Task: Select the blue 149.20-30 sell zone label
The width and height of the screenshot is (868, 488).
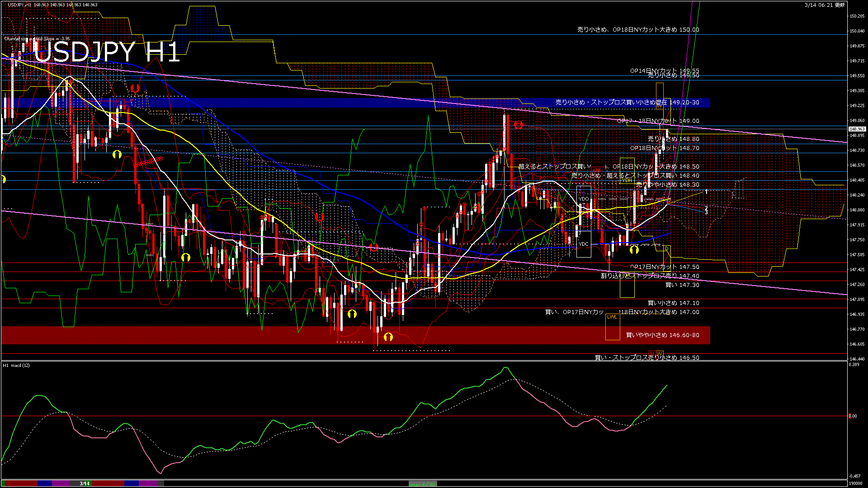Action: pos(627,103)
